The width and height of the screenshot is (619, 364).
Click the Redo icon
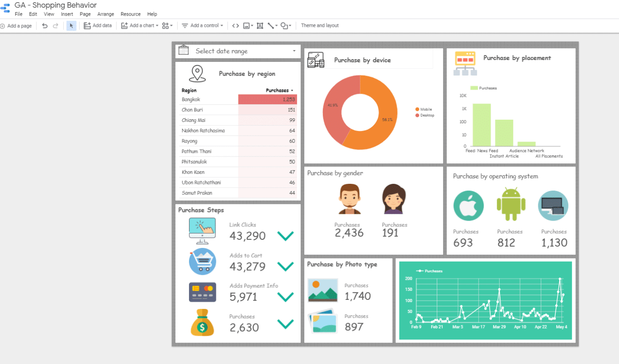[56, 25]
